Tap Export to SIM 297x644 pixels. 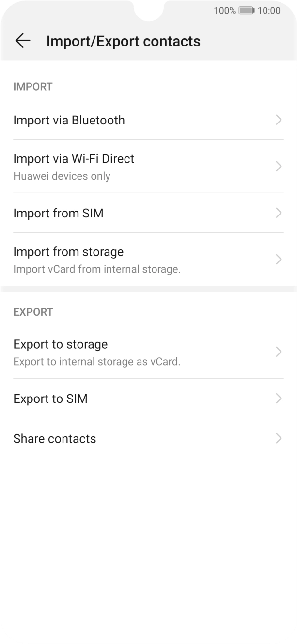coord(50,399)
